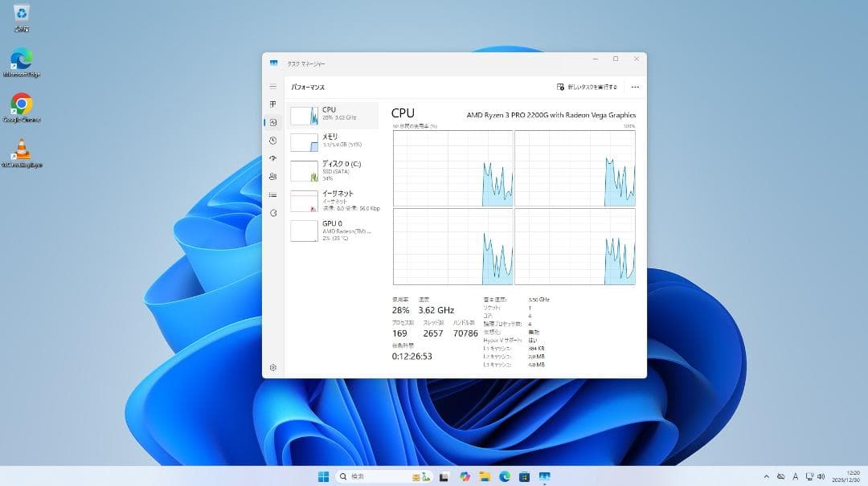The height and width of the screenshot is (486, 868).
Task: Switch to the メモリ performance tab
Action: 331,141
